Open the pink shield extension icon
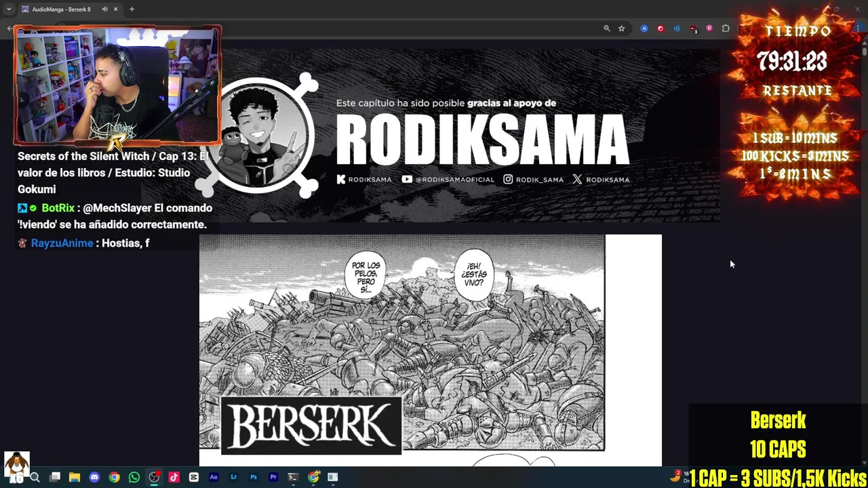Viewport: 868px width, 488px height. (709, 28)
